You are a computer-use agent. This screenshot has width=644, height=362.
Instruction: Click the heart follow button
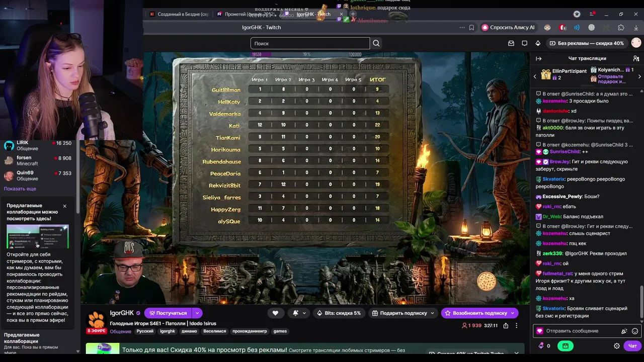(x=275, y=313)
